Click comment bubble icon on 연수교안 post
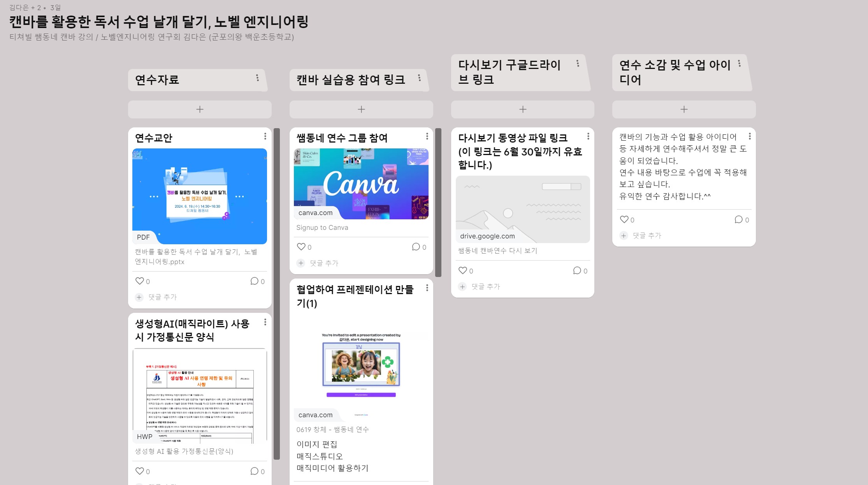 pyautogui.click(x=255, y=281)
